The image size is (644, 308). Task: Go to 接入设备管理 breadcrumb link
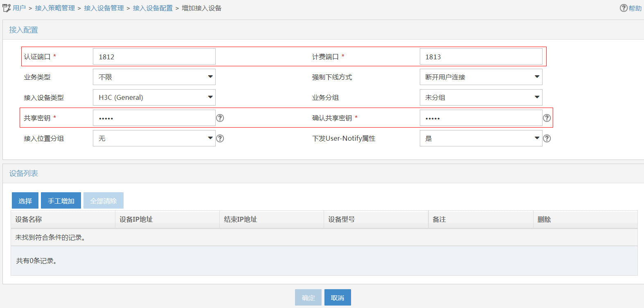104,8
